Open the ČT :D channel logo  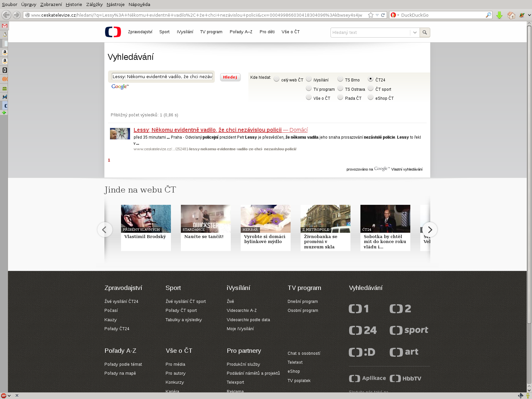click(362, 352)
